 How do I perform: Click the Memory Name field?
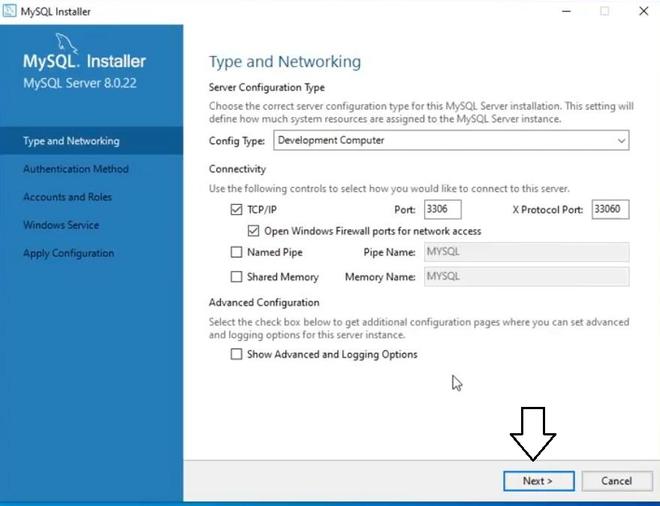(x=527, y=277)
